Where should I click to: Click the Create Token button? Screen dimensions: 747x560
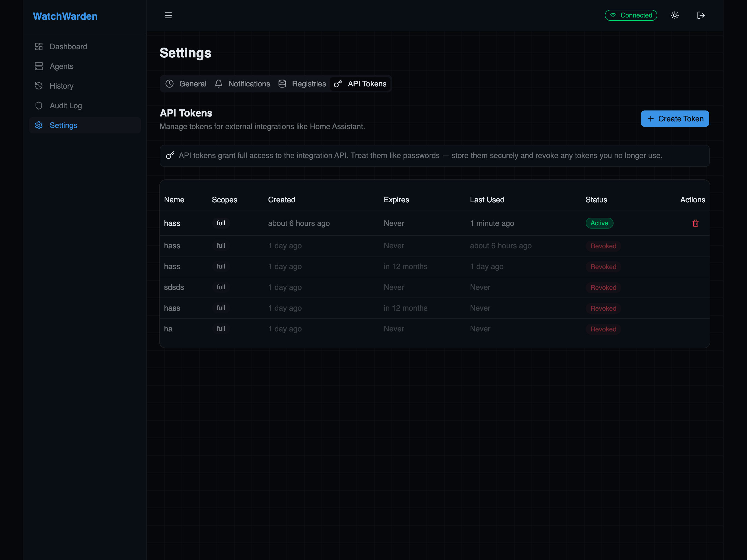(x=675, y=119)
